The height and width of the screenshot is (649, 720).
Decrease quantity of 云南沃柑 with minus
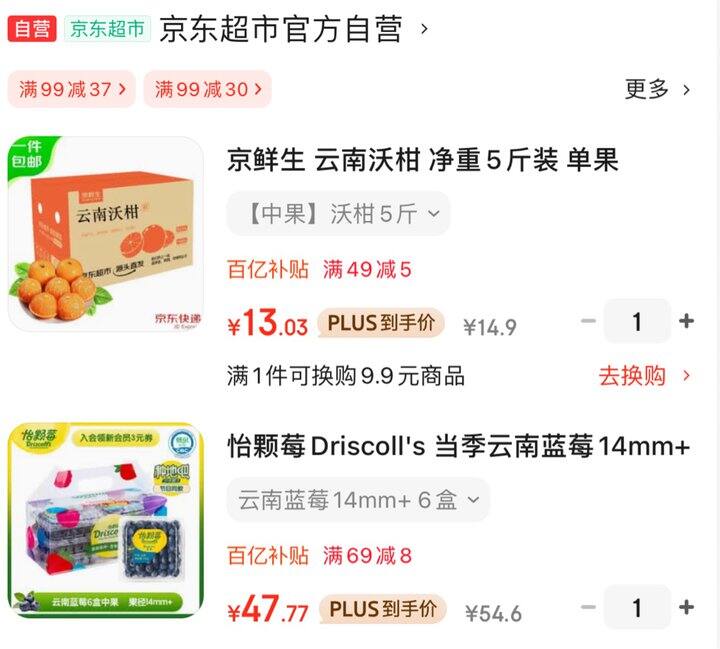point(588,321)
